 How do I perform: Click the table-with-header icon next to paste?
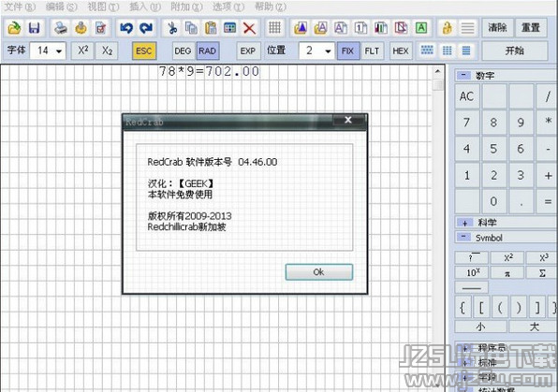click(x=230, y=28)
